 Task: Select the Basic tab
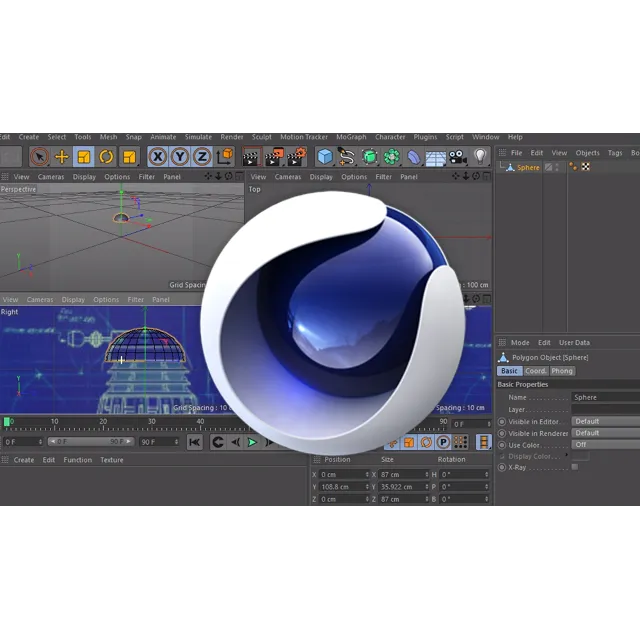(509, 371)
